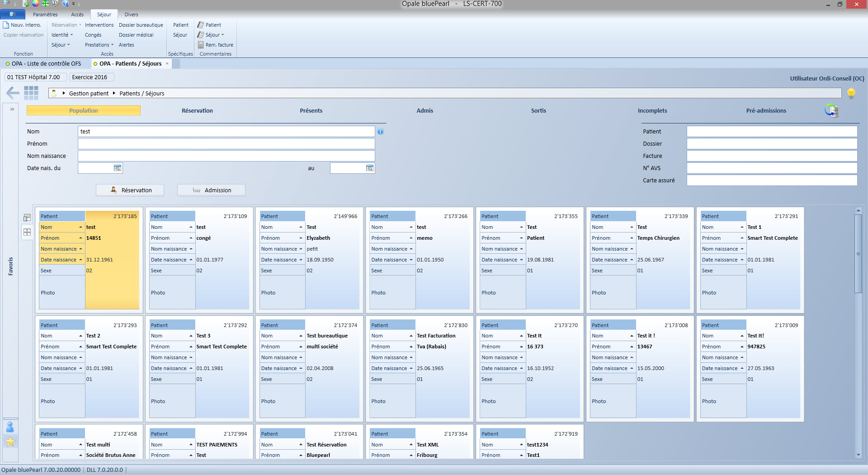
Task: Click vertical scrollbar thumb of patient cards
Action: pyautogui.click(x=858, y=253)
